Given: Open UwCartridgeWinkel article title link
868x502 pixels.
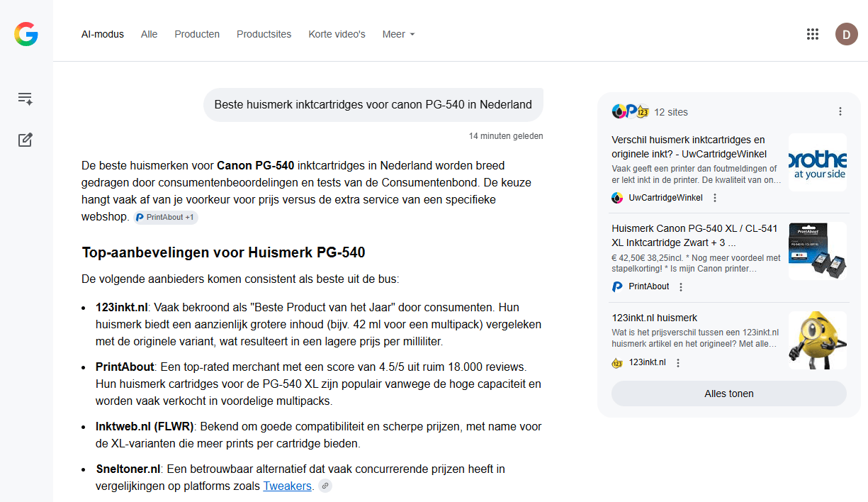Looking at the screenshot, I should click(689, 147).
